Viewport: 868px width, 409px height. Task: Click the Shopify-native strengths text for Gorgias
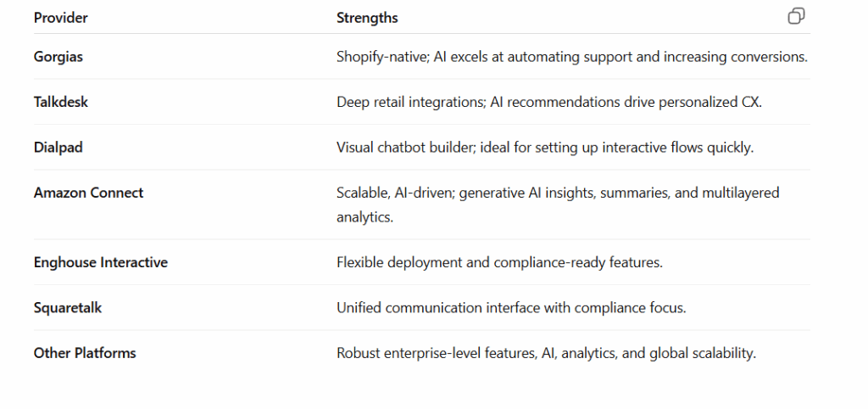[x=572, y=57]
